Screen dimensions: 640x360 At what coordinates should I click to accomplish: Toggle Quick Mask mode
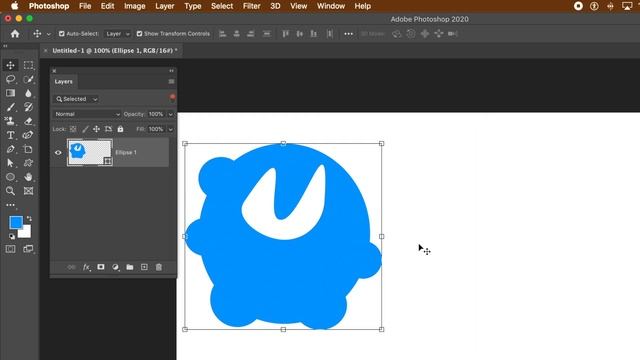pos(10,249)
